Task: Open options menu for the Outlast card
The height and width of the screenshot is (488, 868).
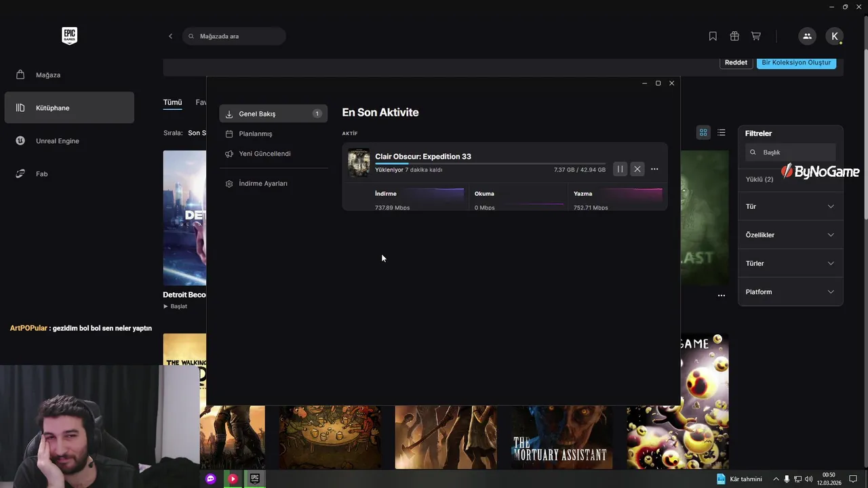Action: coord(722,296)
